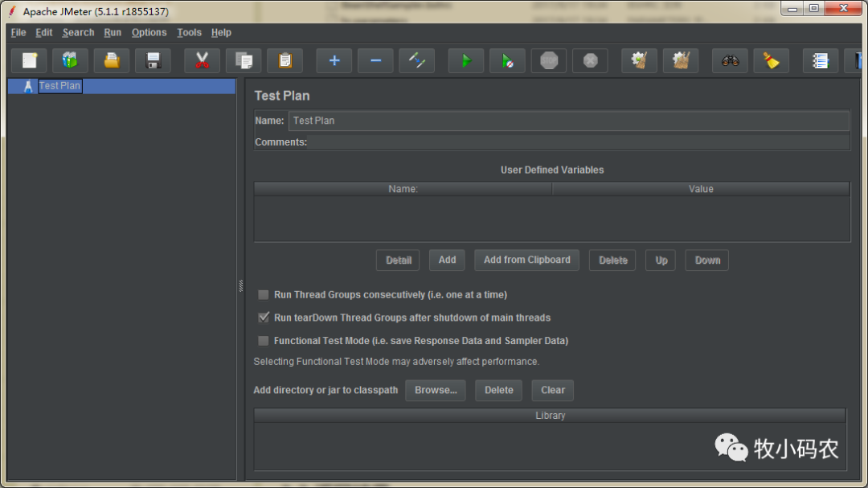
Task: Open the Run menu
Action: [x=113, y=32]
